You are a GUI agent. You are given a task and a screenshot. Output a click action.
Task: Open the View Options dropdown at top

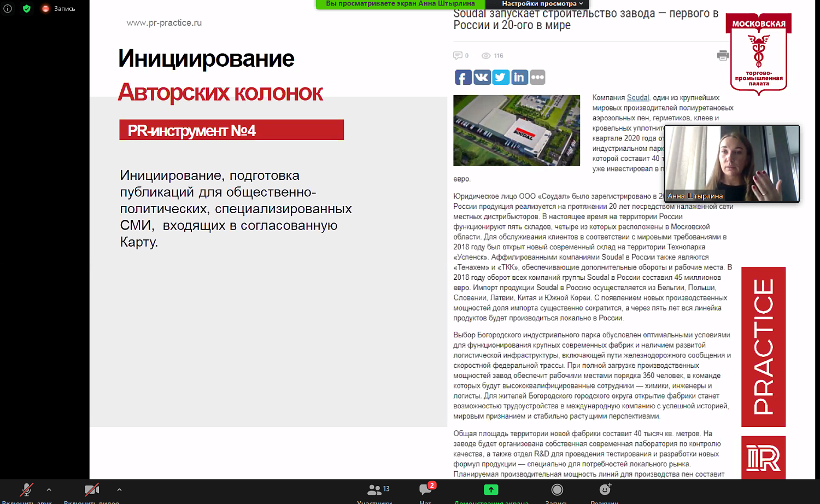pos(541,4)
